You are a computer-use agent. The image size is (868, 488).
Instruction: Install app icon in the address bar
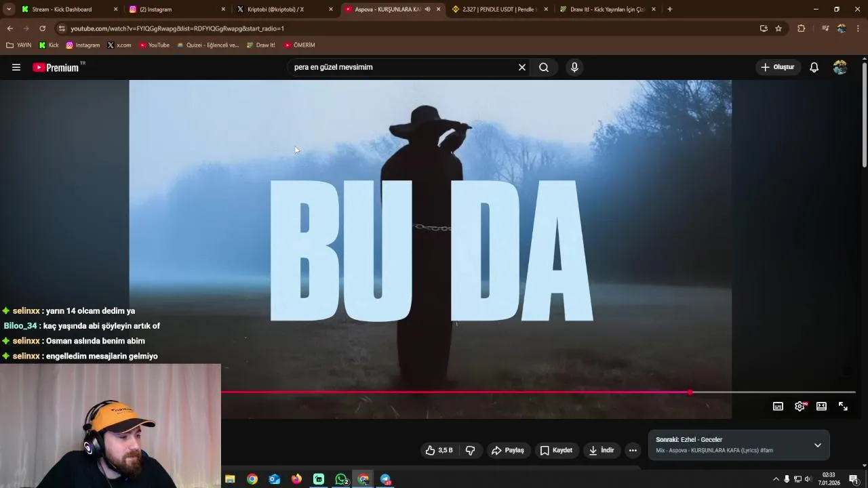(764, 28)
